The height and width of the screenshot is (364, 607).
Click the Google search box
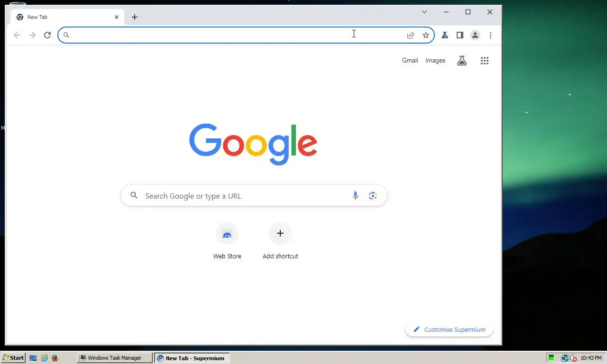pyautogui.click(x=254, y=196)
